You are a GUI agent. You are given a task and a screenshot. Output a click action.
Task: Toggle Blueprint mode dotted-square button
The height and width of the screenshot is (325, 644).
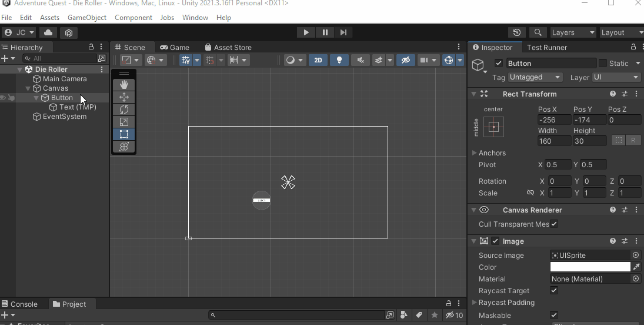619,140
